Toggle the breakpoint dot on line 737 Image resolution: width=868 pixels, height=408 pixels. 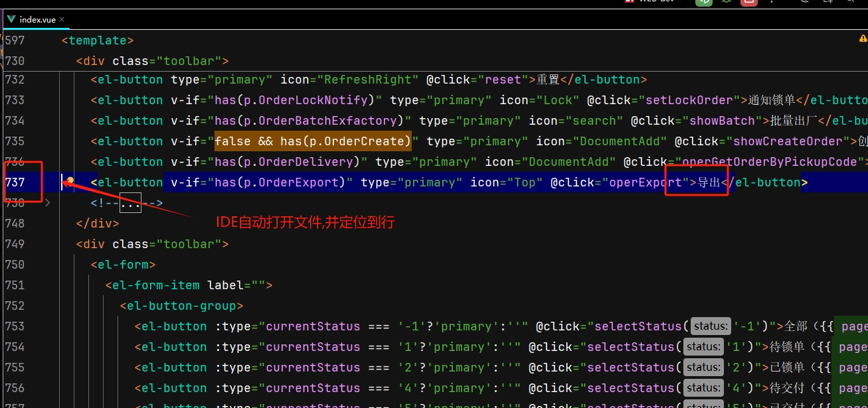click(x=69, y=182)
